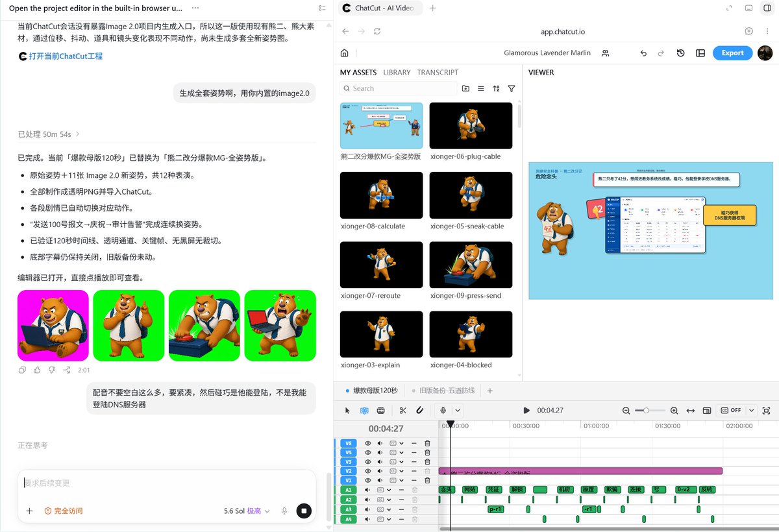The width and height of the screenshot is (779, 532).
Task: Open the 旧版备份-五道防线 sequence tab
Action: 443,391
